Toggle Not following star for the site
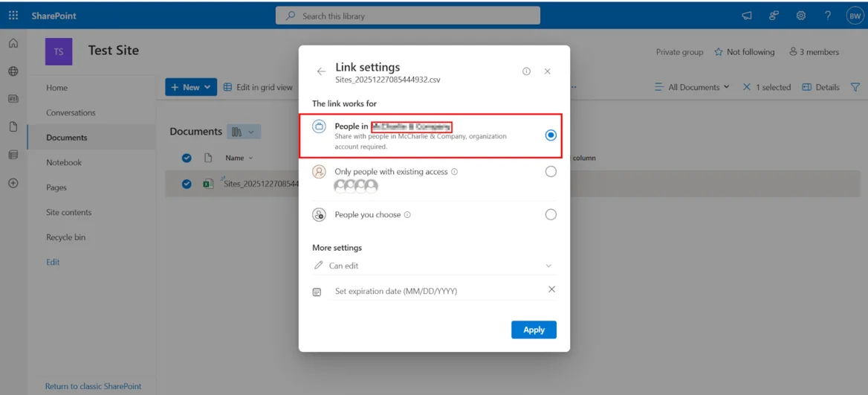The width and height of the screenshot is (868, 395). coord(719,52)
